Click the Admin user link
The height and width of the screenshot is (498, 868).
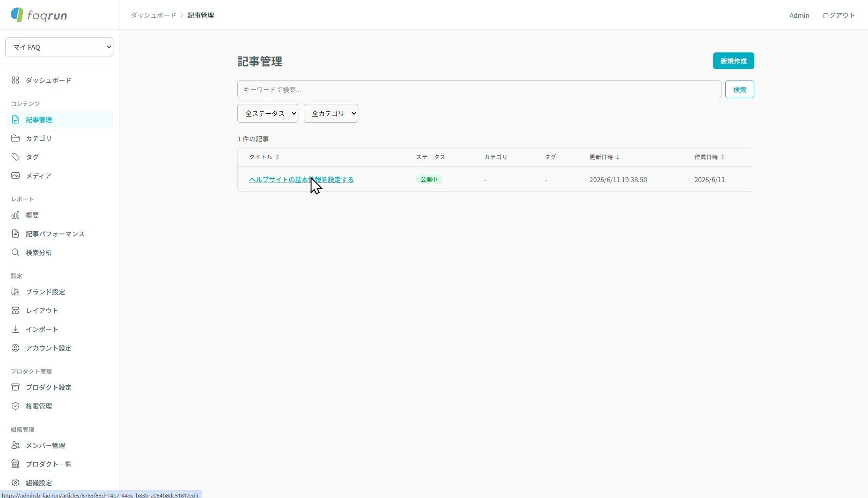click(x=799, y=15)
